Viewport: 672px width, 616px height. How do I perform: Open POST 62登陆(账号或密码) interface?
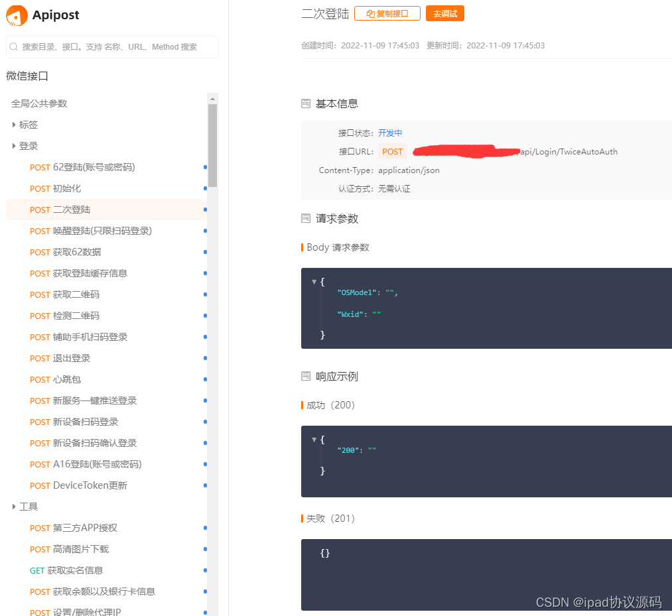coord(106,167)
